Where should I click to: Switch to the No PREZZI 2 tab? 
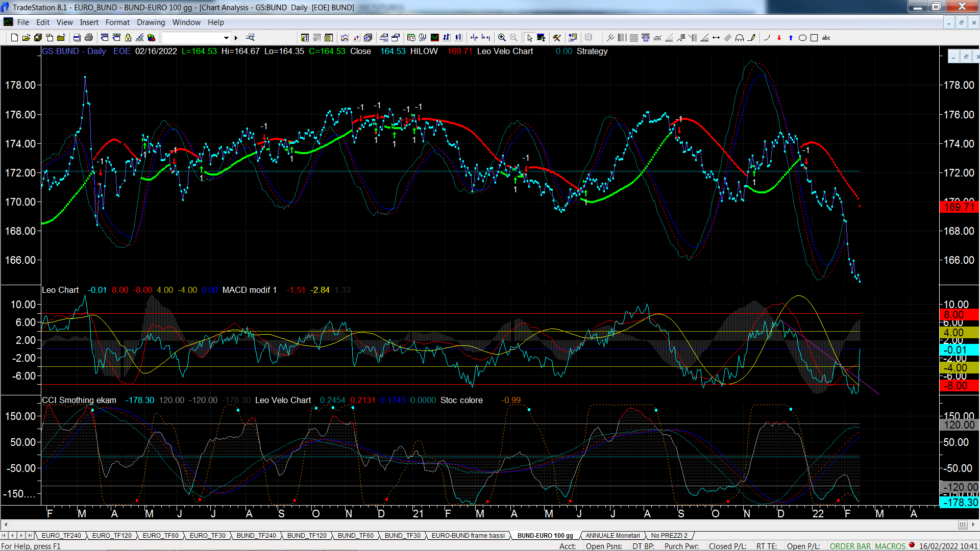point(669,535)
